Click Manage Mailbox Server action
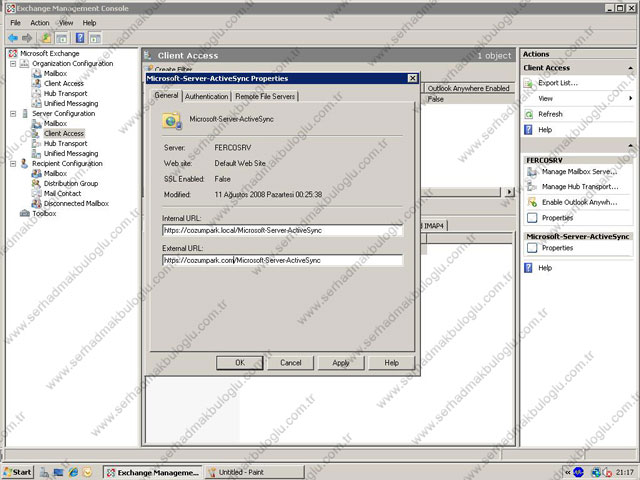640x480 pixels. point(579,172)
